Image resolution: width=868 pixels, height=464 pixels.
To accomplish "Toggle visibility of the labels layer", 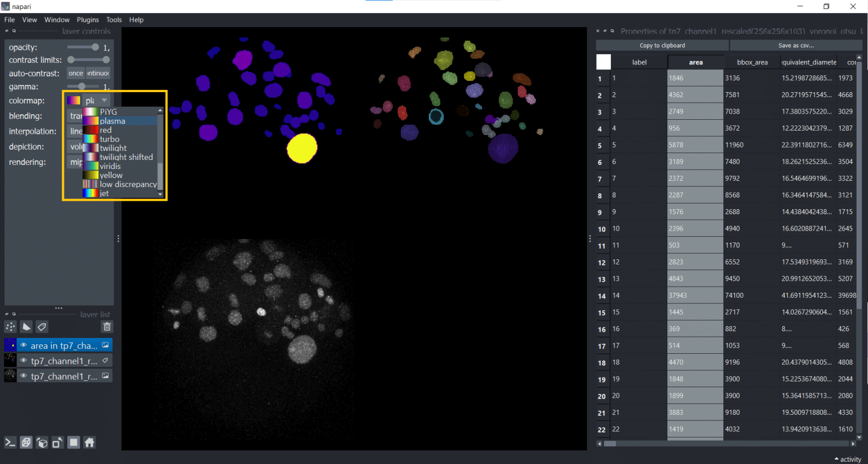I will (24, 361).
